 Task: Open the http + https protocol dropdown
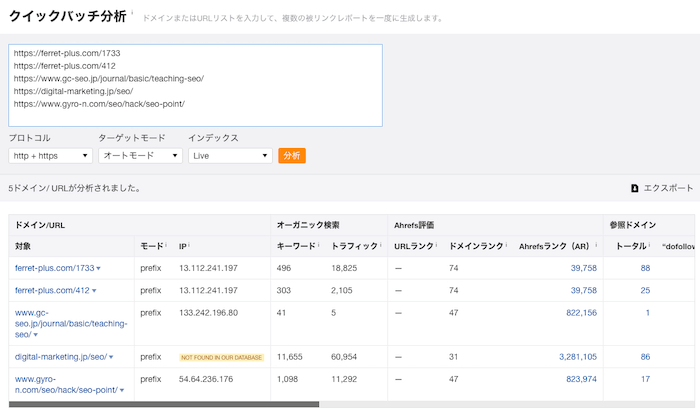(50, 156)
